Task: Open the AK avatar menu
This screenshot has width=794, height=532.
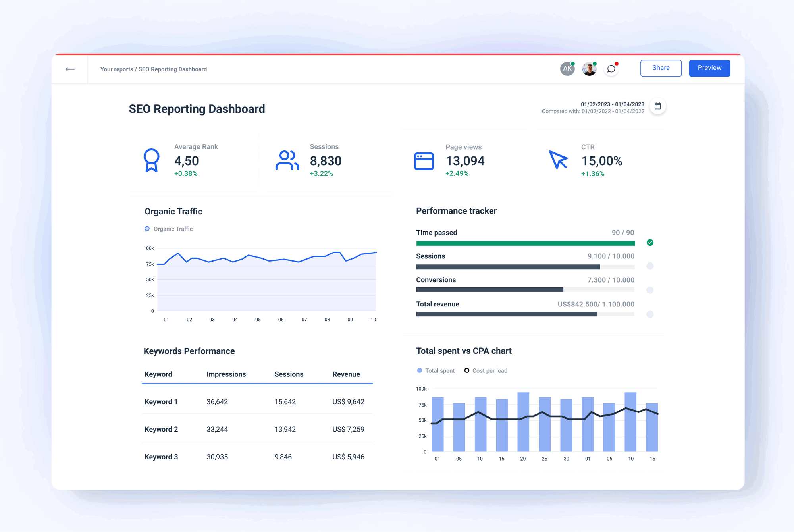Action: point(567,68)
